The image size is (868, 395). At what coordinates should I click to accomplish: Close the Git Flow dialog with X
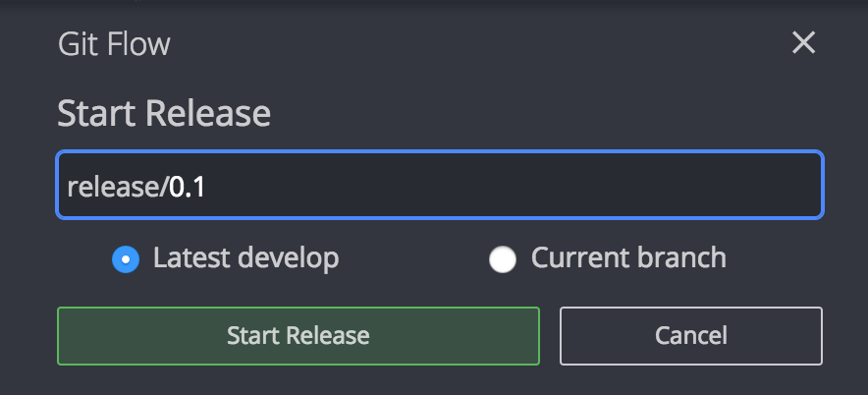tap(803, 42)
